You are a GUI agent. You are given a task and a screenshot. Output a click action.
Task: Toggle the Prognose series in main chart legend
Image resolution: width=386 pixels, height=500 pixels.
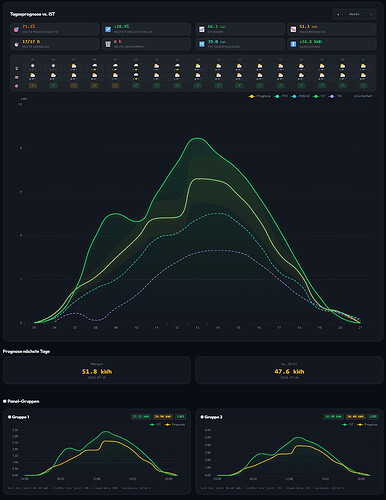coord(260,96)
